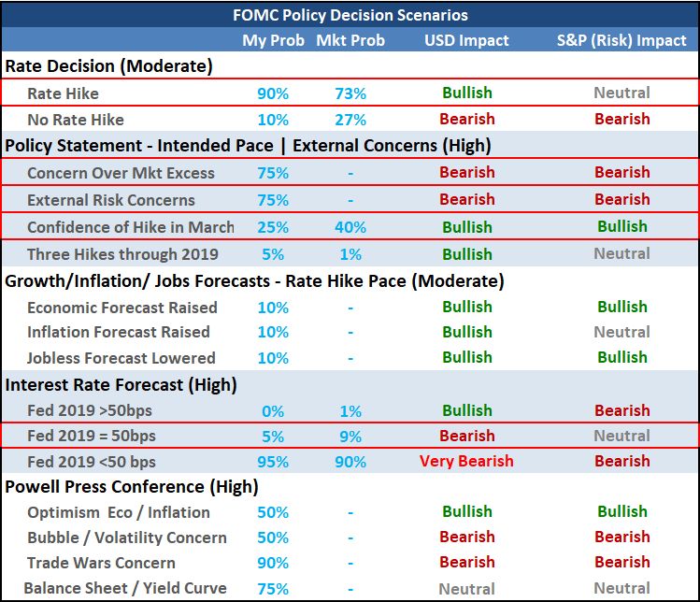Viewport: 700px width, 602px height.
Task: Select the 'USD Impact' column header
Action: pyautogui.click(x=466, y=40)
